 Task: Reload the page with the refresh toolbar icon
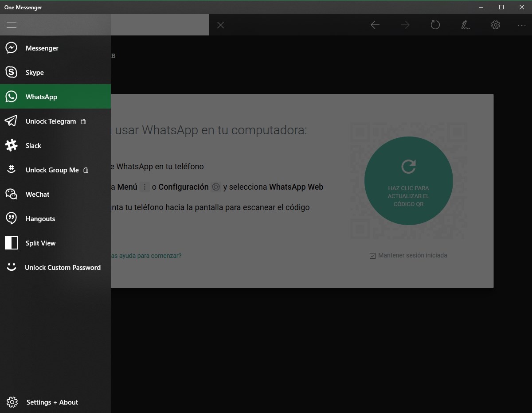435,25
